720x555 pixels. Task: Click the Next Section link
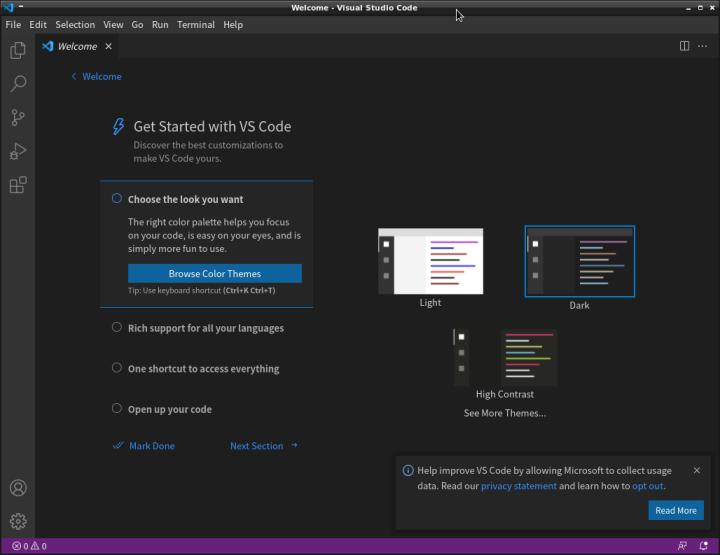(264, 446)
